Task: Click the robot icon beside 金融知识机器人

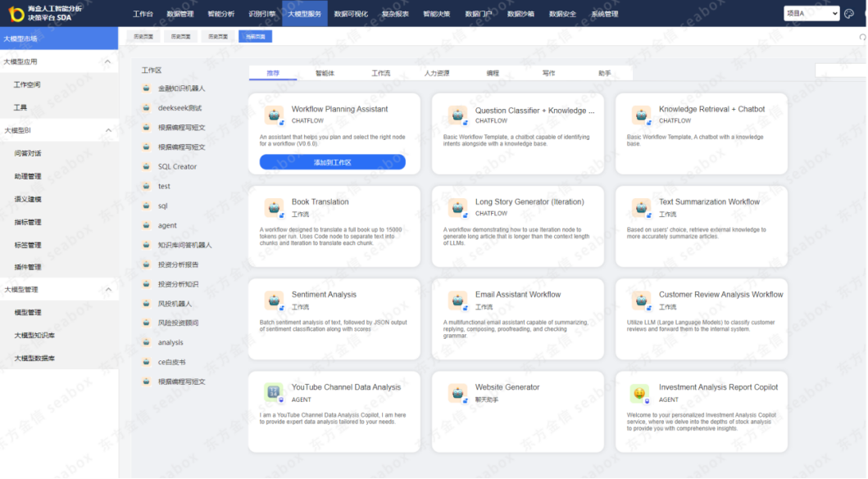Action: (x=146, y=88)
